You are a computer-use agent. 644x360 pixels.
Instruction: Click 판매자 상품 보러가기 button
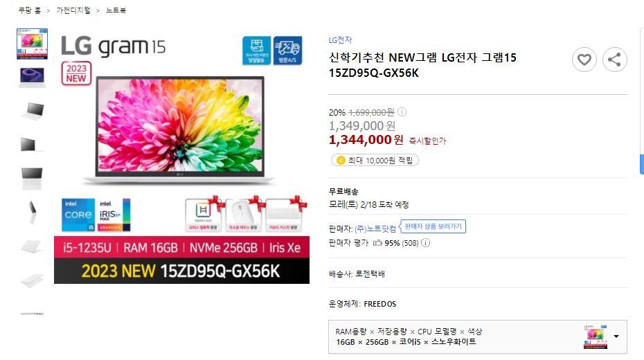(x=433, y=226)
